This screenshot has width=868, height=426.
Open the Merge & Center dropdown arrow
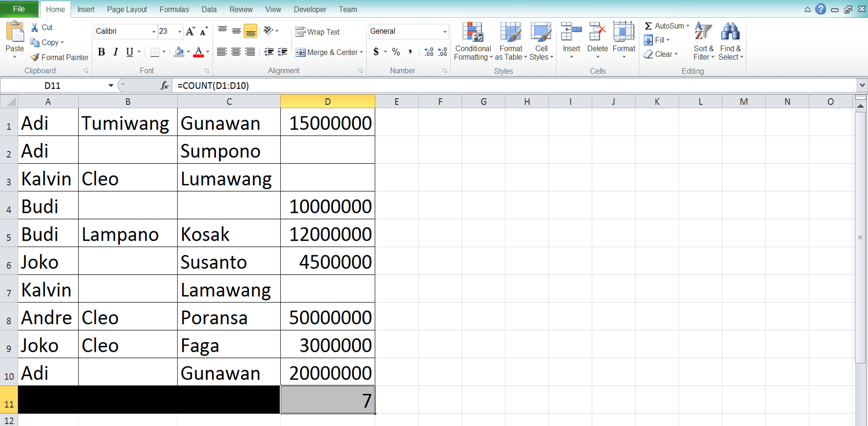point(362,52)
